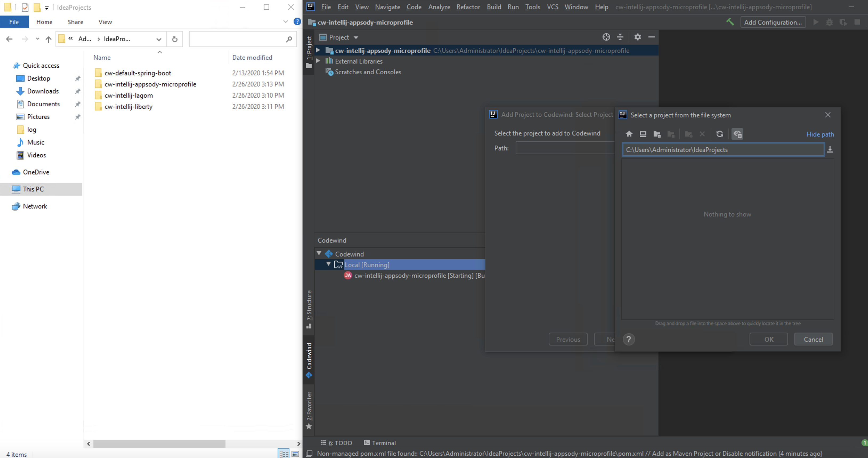This screenshot has width=868, height=458.
Task: Select cw-intellij-liberty folder in Explorer
Action: coord(128,107)
